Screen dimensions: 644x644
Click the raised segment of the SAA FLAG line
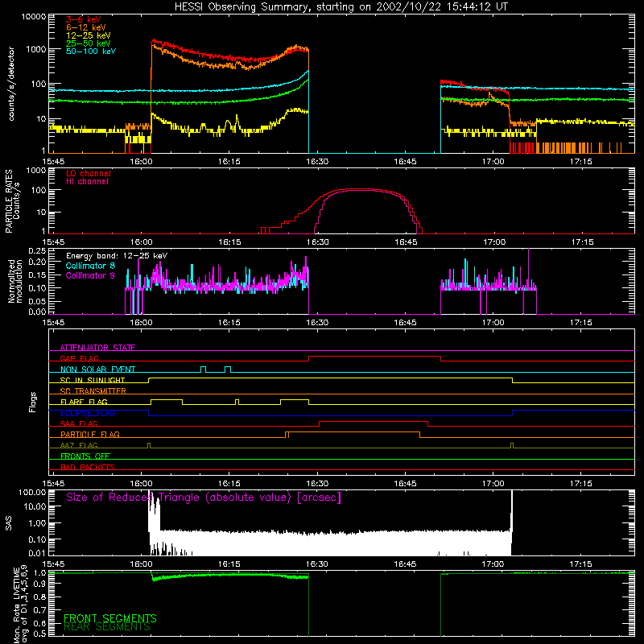point(374,422)
